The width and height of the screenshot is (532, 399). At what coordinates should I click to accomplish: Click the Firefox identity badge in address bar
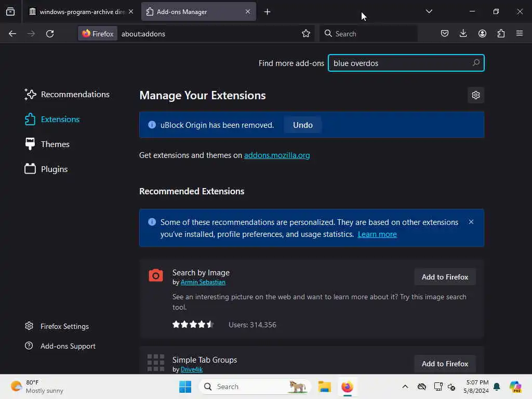click(98, 34)
